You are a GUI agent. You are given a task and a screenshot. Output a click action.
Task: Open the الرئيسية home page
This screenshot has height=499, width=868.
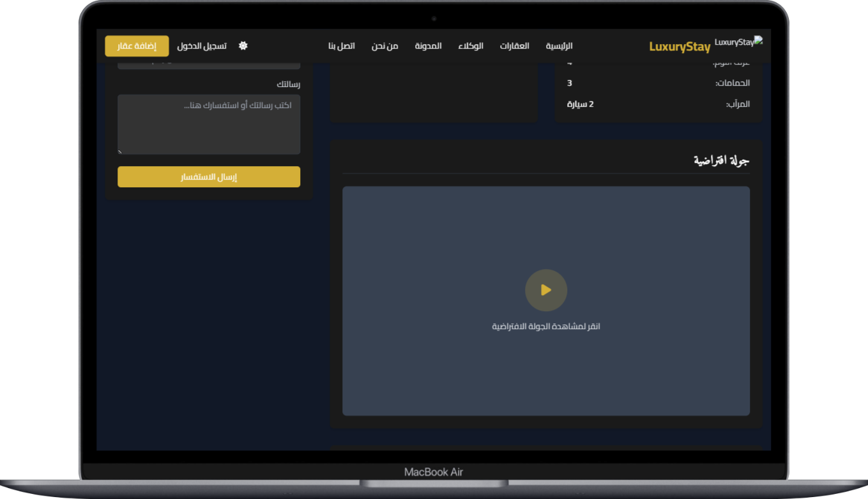(x=559, y=46)
